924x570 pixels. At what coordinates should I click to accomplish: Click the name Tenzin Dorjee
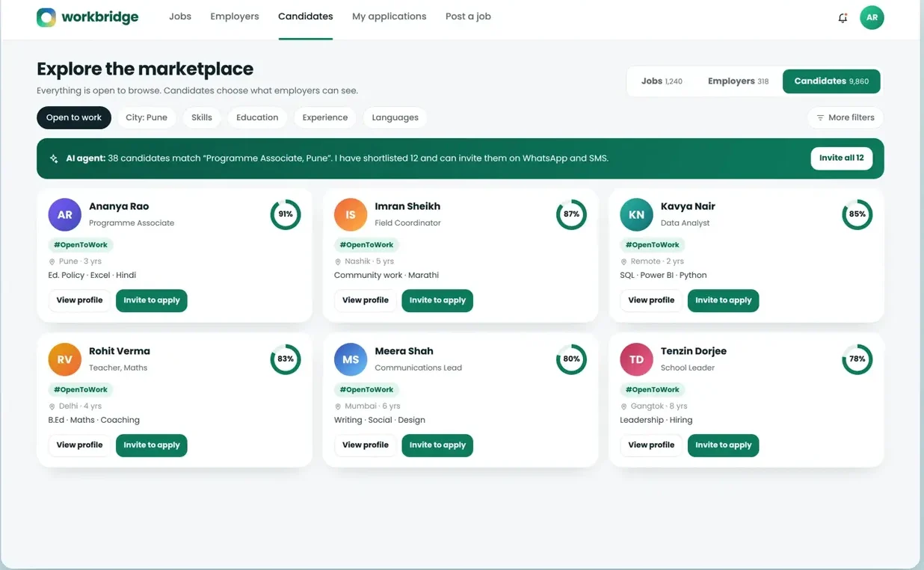pyautogui.click(x=694, y=351)
